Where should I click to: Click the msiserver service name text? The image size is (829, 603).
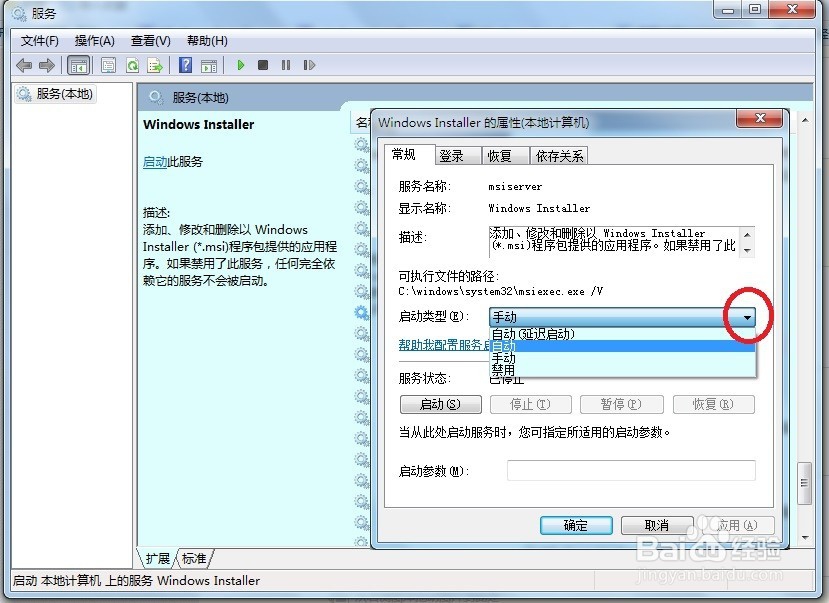[515, 187]
